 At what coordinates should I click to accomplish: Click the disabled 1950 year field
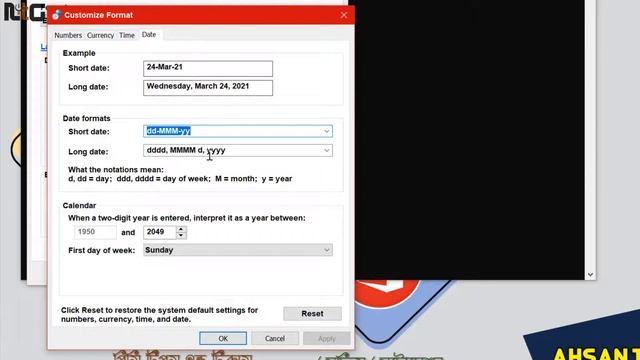pyautogui.click(x=95, y=232)
